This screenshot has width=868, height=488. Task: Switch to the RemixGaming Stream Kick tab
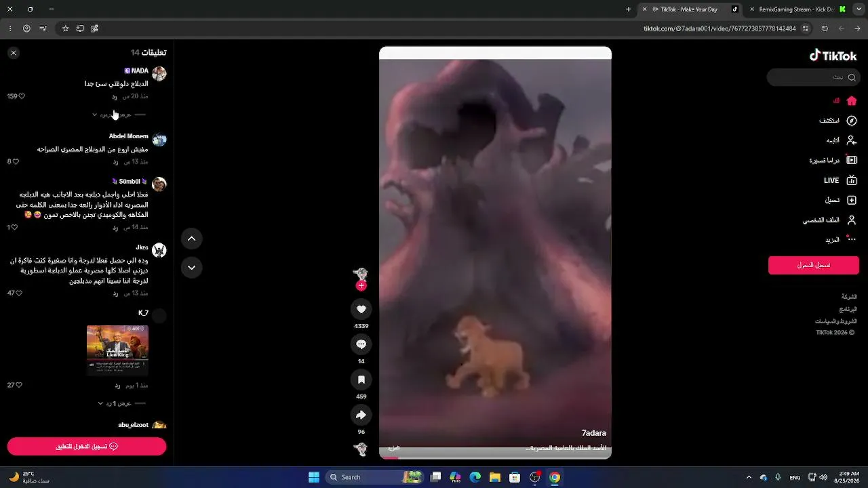coord(797,9)
